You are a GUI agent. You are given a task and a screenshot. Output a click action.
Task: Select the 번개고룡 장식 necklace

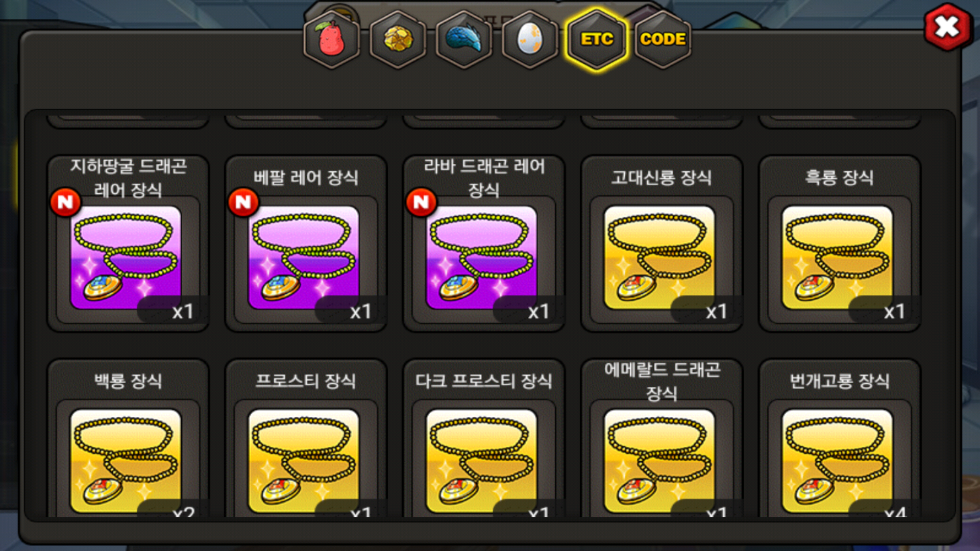coord(840,439)
